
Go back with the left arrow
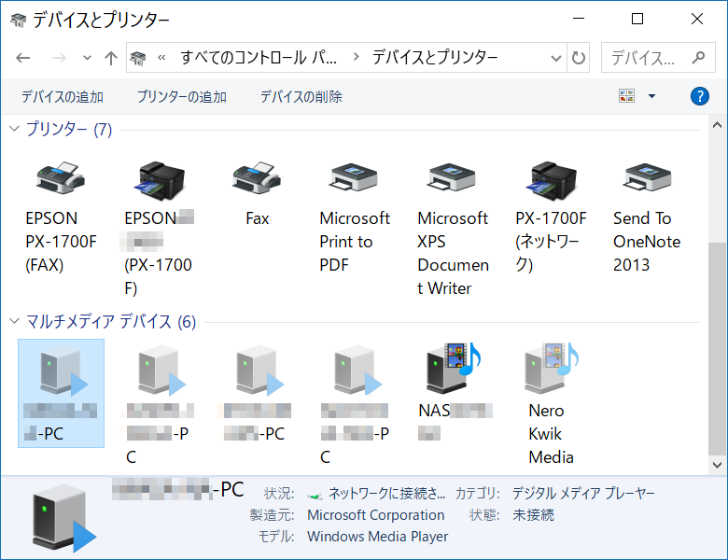[22, 58]
